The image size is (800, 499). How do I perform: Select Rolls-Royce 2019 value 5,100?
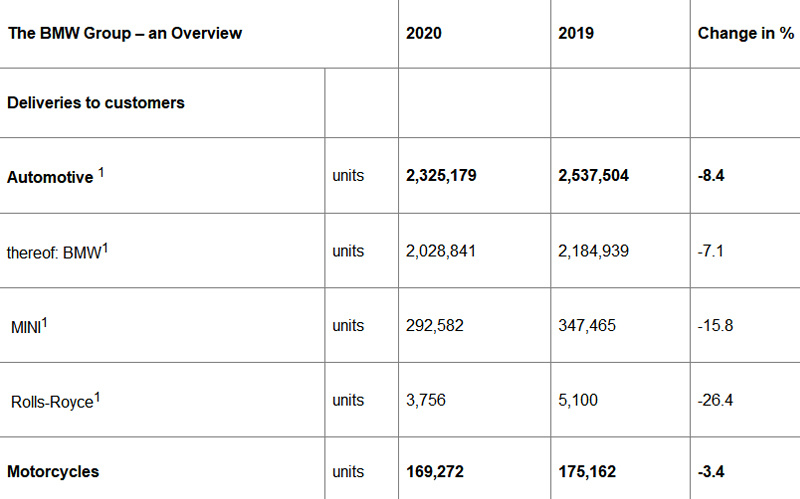pos(578,400)
